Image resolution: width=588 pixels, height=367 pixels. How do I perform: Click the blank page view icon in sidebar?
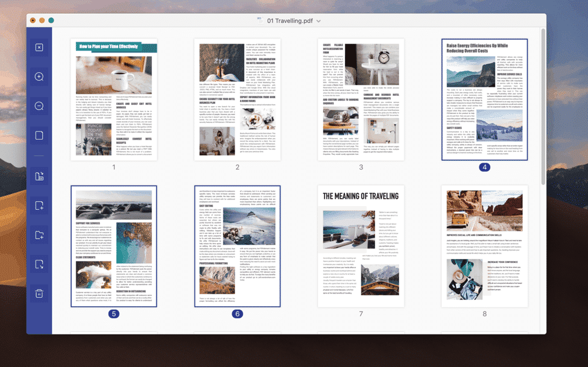(x=39, y=136)
